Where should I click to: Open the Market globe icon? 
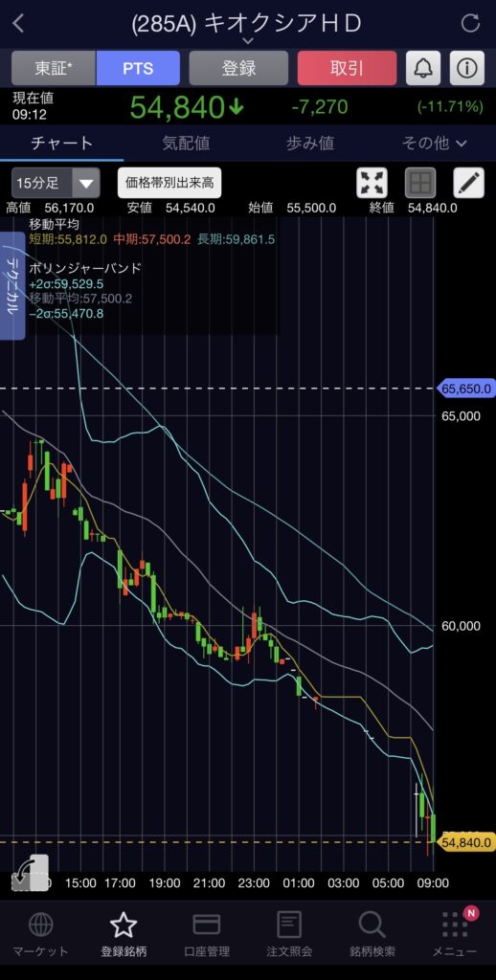point(40,924)
